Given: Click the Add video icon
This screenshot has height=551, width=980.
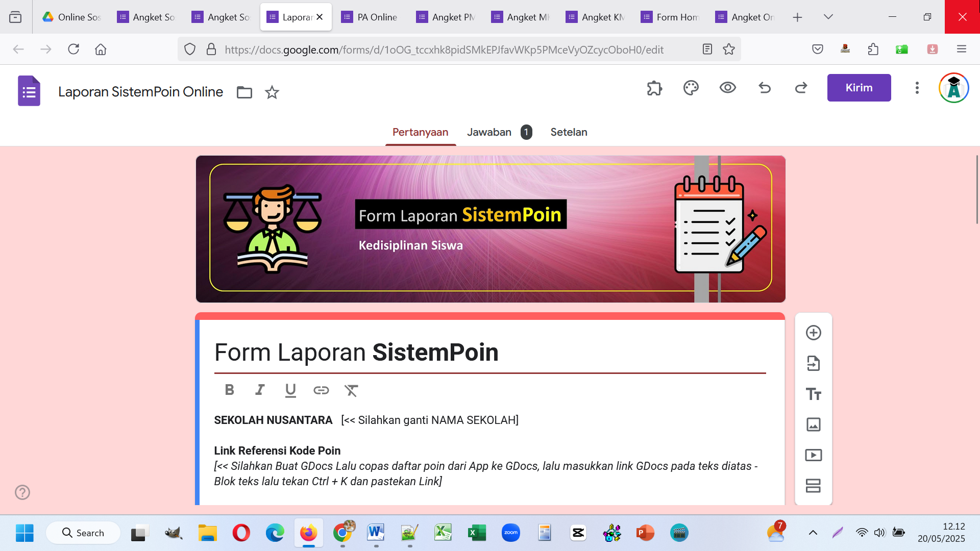Looking at the screenshot, I should [813, 455].
